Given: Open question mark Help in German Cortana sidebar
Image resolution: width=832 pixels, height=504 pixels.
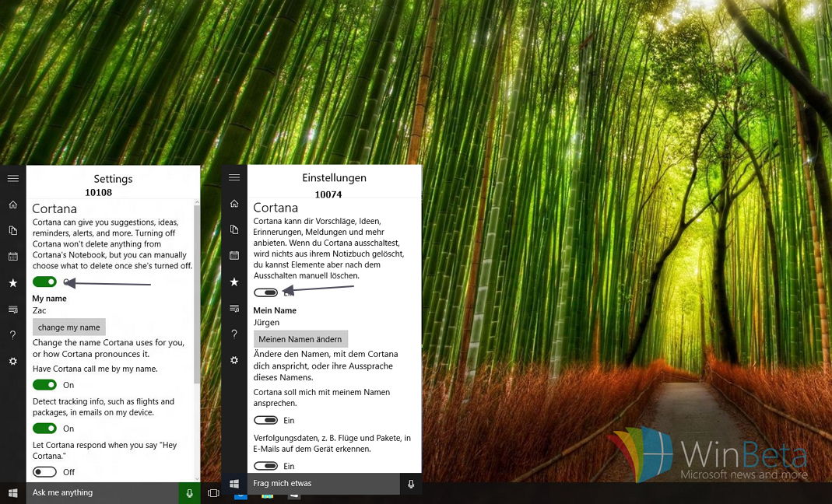Looking at the screenshot, I should click(234, 334).
